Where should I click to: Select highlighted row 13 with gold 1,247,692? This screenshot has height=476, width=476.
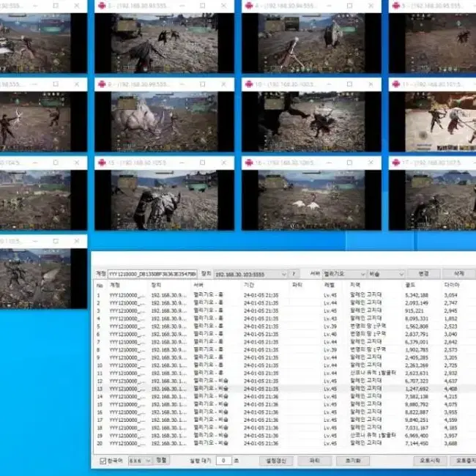tap(284, 389)
